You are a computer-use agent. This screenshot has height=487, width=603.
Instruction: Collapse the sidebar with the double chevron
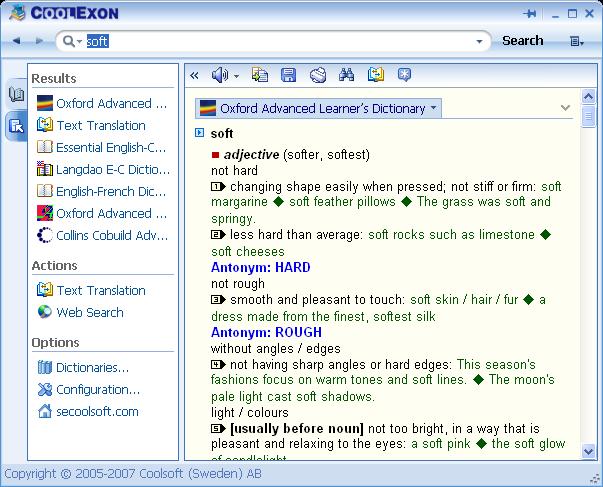pyautogui.click(x=194, y=75)
